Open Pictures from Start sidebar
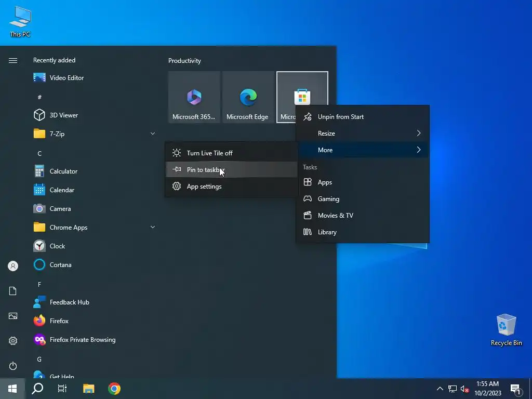The width and height of the screenshot is (532, 399). tap(13, 316)
